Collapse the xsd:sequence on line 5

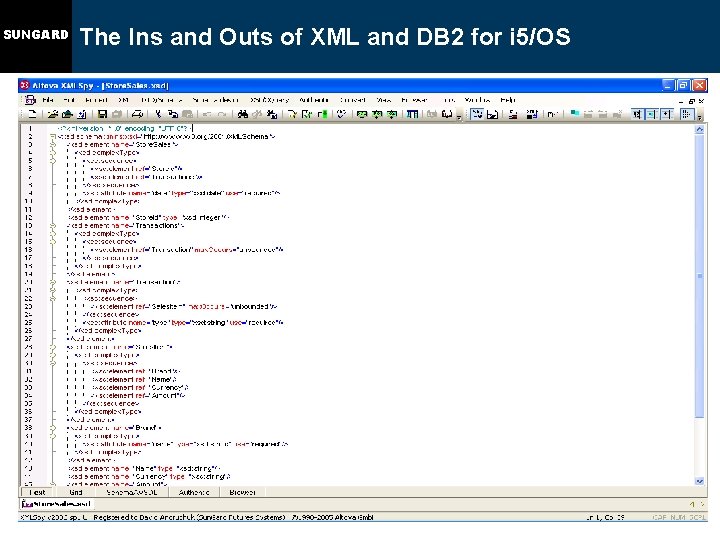(53, 161)
